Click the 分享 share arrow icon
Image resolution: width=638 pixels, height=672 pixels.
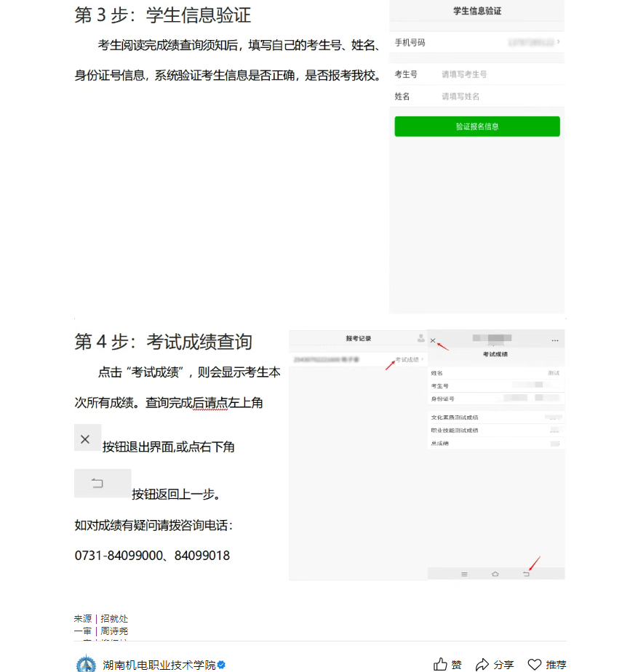[482, 664]
